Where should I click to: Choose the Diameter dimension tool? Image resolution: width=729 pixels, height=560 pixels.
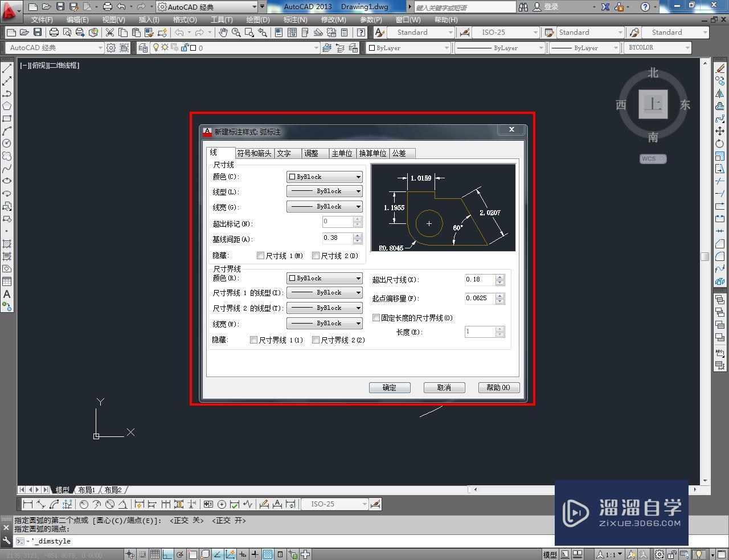pyautogui.click(x=110, y=504)
